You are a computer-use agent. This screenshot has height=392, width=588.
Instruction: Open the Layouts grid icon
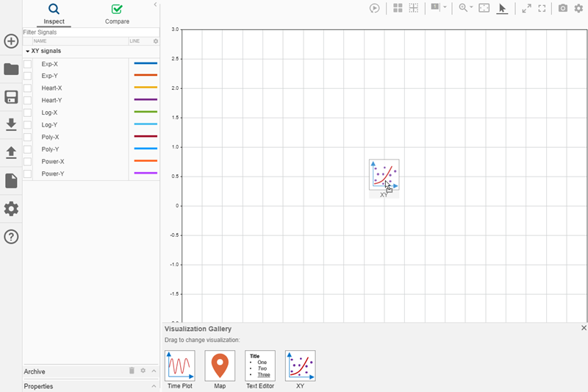[x=398, y=8]
